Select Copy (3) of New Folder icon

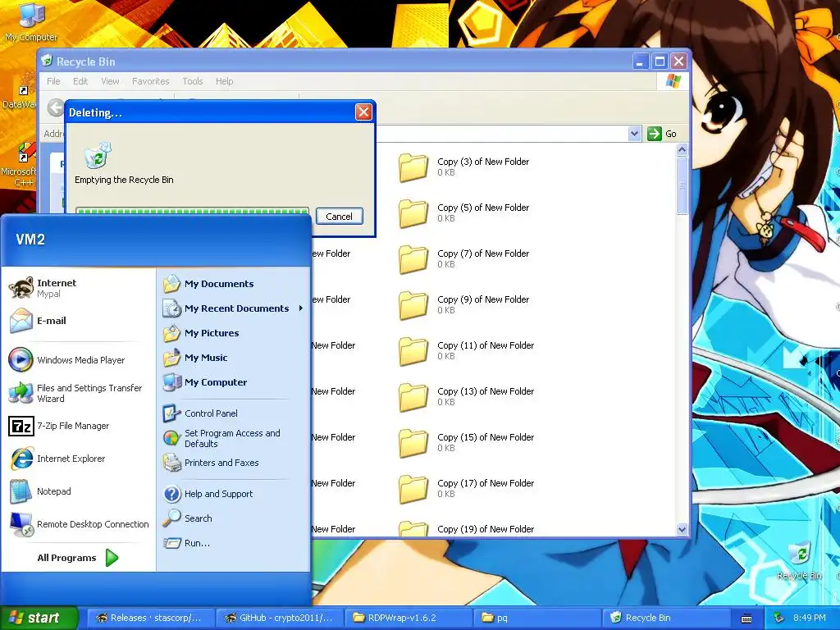pyautogui.click(x=413, y=167)
